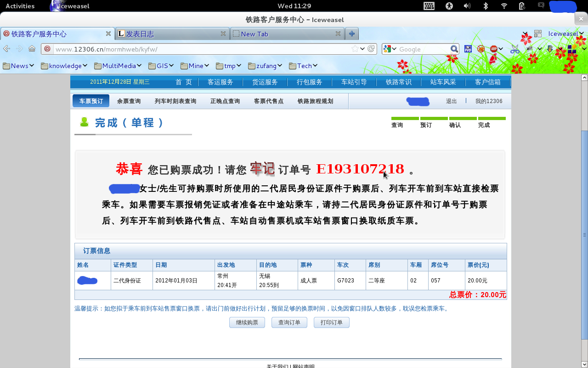Open the list all tabs dropdown
Screen dimensions: 588x368
point(525,34)
